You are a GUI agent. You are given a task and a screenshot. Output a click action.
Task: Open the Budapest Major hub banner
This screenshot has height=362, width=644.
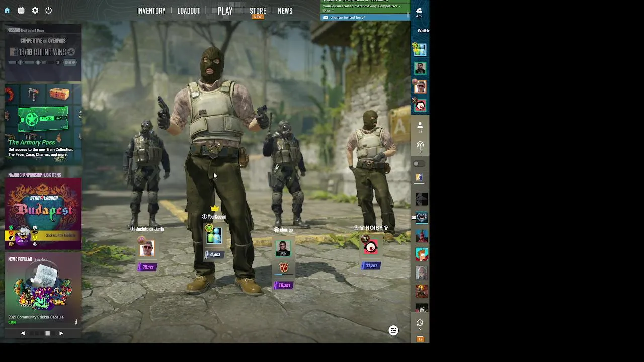tap(43, 214)
